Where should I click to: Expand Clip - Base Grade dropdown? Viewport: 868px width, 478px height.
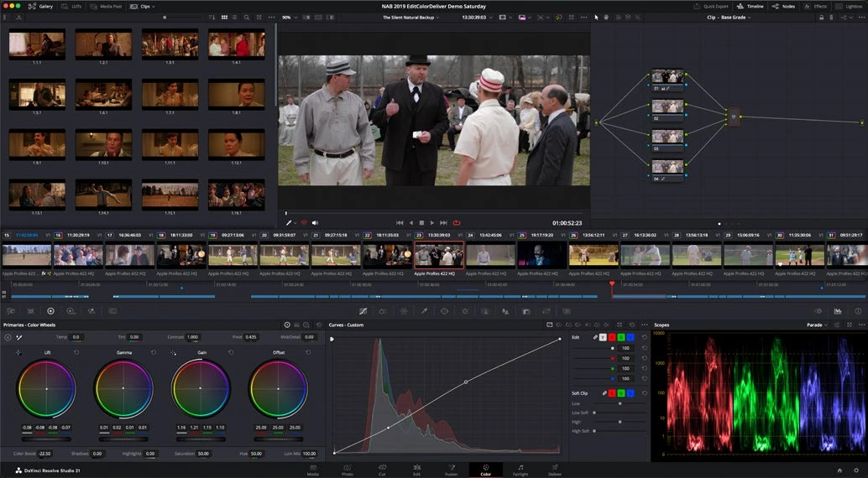click(x=729, y=17)
